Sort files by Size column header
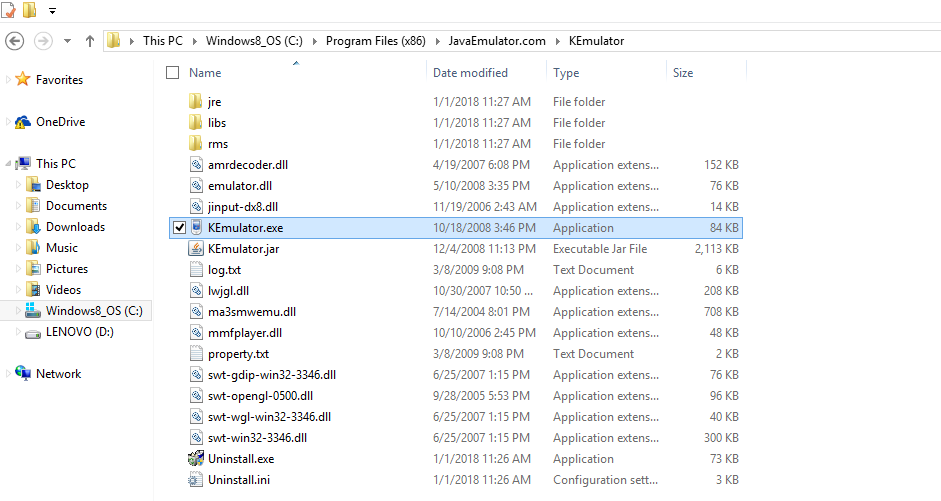This screenshot has height=501, width=941. pyautogui.click(x=683, y=73)
